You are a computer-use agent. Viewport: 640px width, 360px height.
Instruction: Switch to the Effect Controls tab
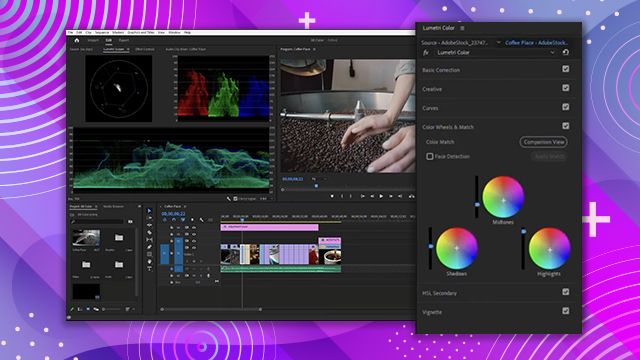pyautogui.click(x=145, y=49)
